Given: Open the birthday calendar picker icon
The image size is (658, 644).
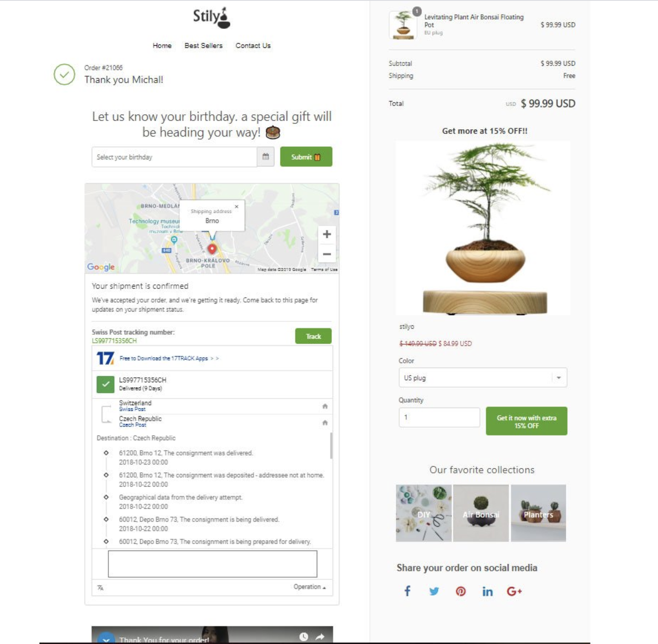Looking at the screenshot, I should (x=266, y=157).
